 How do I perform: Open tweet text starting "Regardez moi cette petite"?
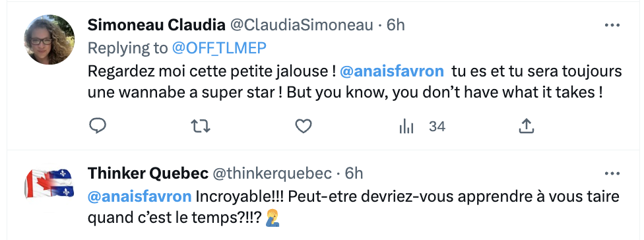(354, 82)
